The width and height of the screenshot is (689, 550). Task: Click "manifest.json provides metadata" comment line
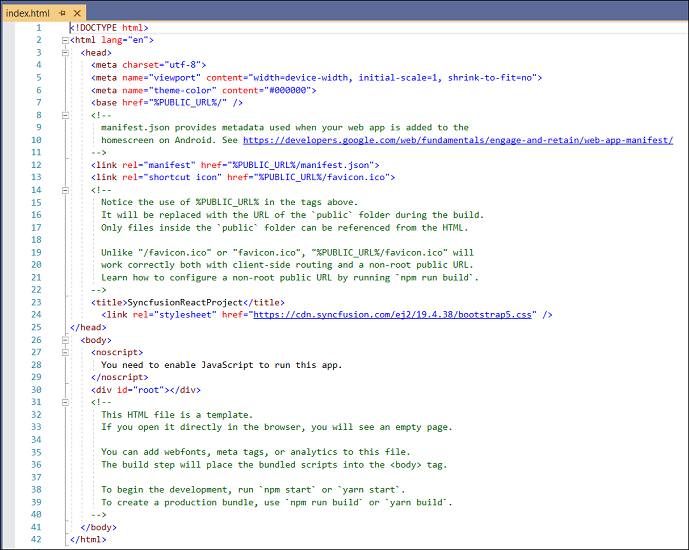pyautogui.click(x=285, y=128)
